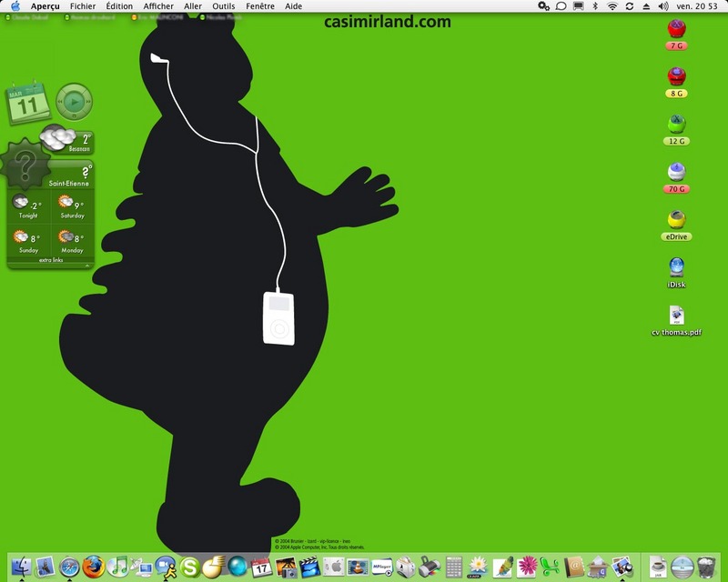Open the Afficher menu

(158, 6)
